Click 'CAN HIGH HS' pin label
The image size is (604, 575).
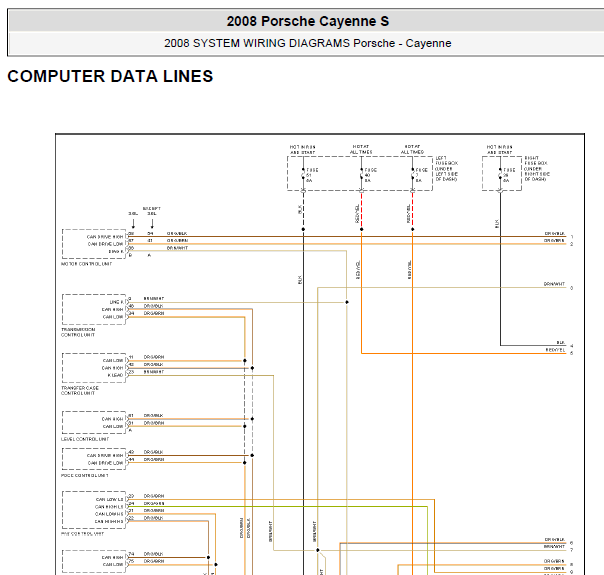[x=109, y=521]
